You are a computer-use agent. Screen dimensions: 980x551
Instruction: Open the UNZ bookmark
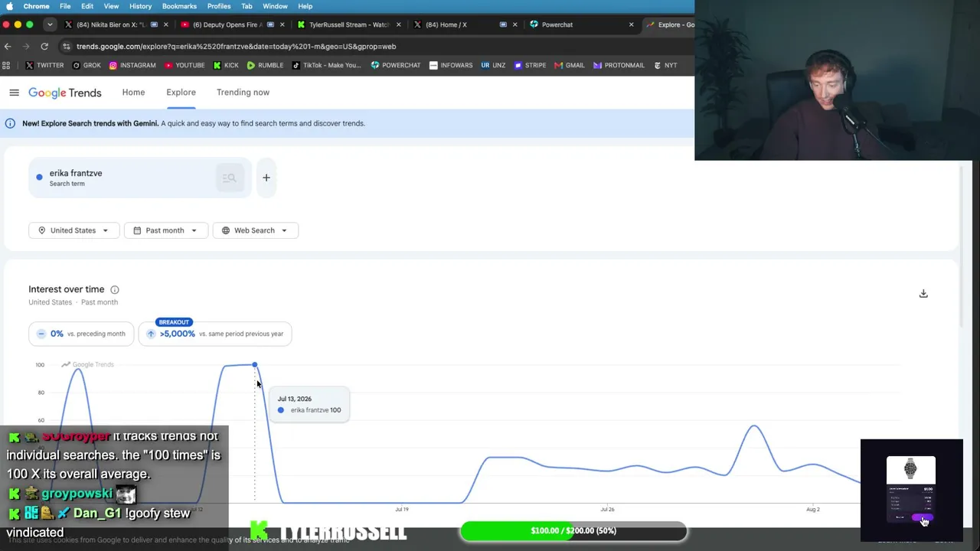click(x=493, y=66)
